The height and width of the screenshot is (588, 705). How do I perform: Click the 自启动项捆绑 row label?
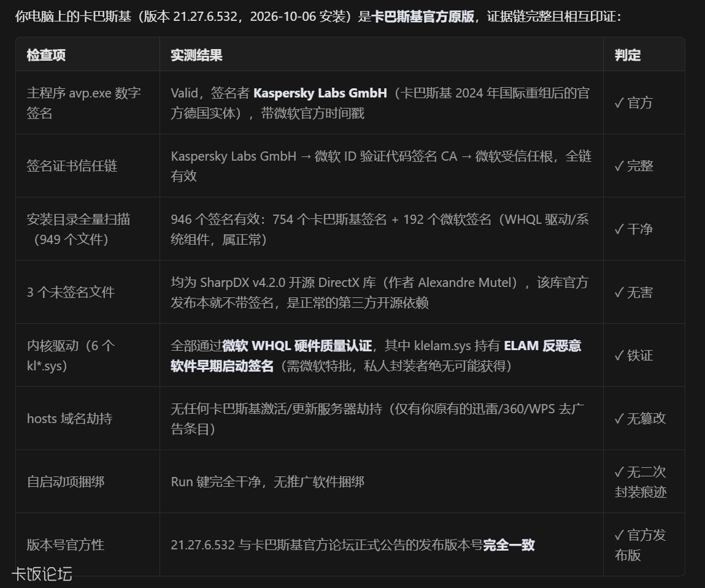click(66, 482)
